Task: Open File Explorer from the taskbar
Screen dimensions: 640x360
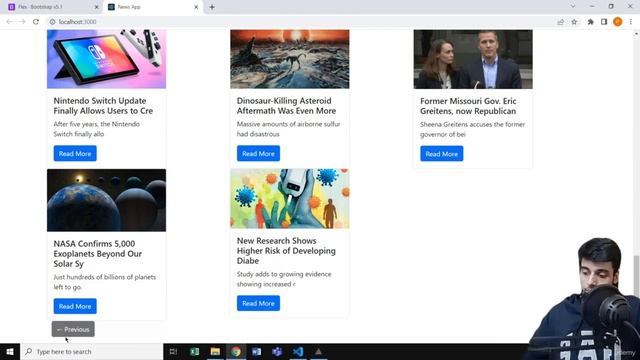Action: point(215,351)
